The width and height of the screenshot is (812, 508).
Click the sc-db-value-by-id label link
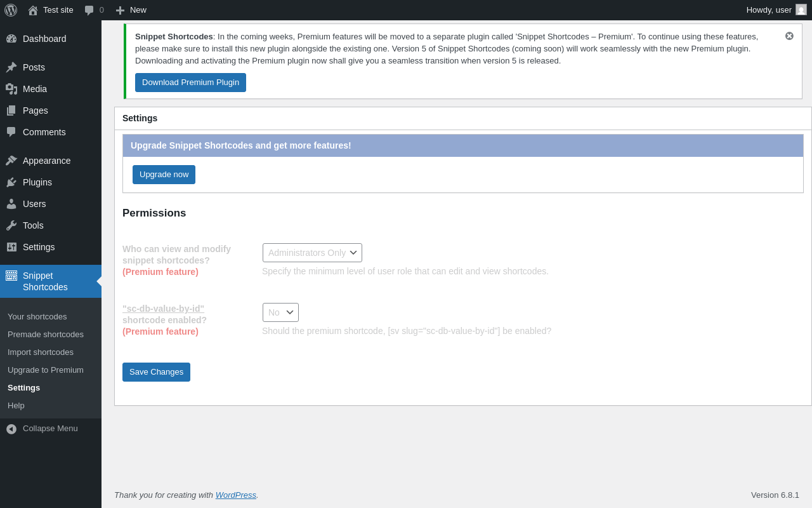click(x=163, y=309)
